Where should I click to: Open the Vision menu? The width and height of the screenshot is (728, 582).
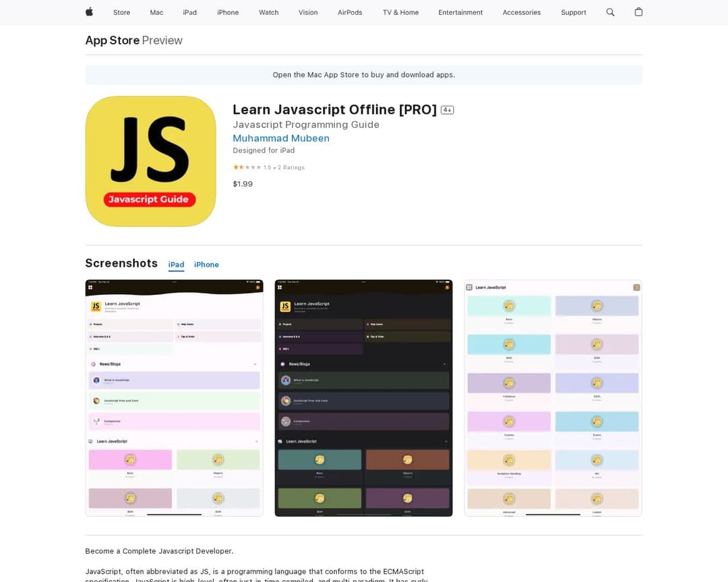pos(308,13)
